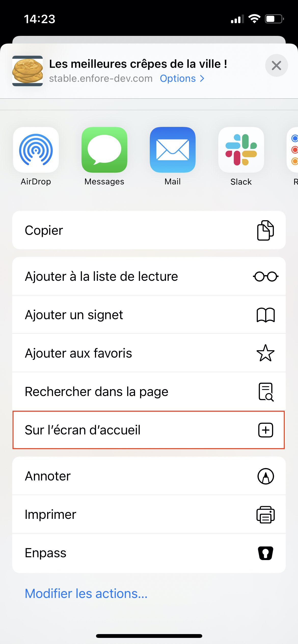This screenshot has width=298, height=644.
Task: Tap the Enpass shield icon
Action: tap(266, 553)
